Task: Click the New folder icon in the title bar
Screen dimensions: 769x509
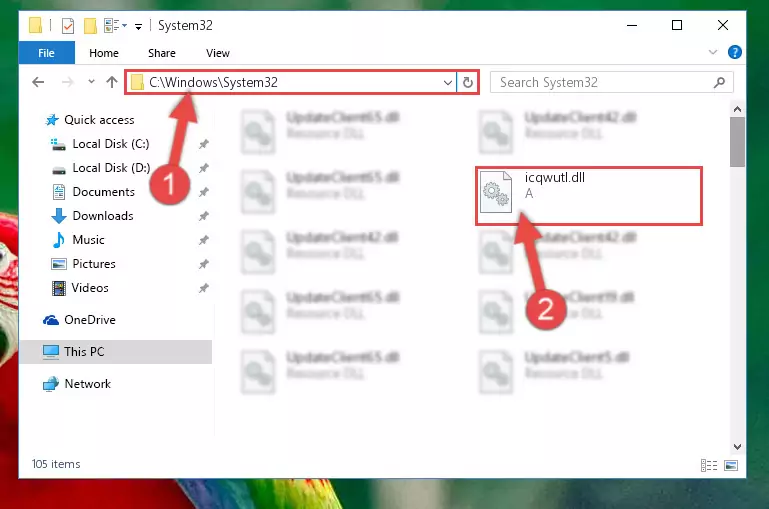Action: (90, 25)
